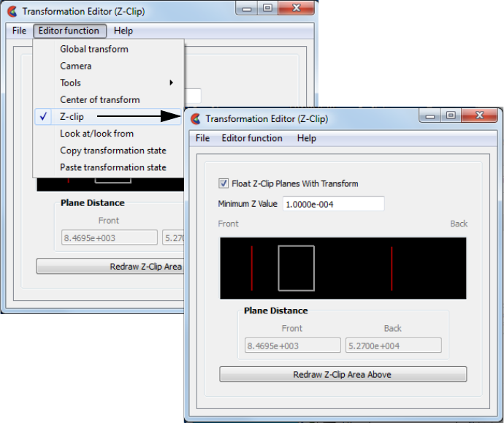Viewport: 504px width, 423px height.
Task: Open Help menu in front window
Action: pyautogui.click(x=306, y=138)
